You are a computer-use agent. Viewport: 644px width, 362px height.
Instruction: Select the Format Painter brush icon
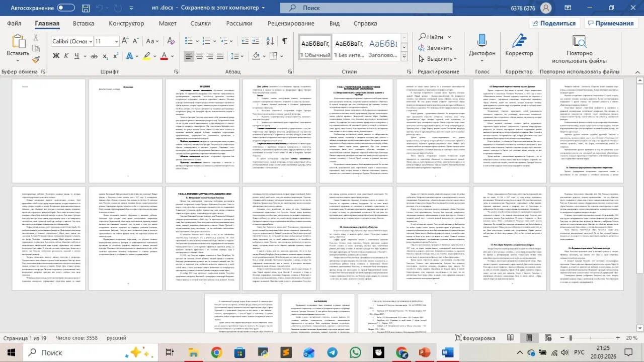(x=36, y=60)
